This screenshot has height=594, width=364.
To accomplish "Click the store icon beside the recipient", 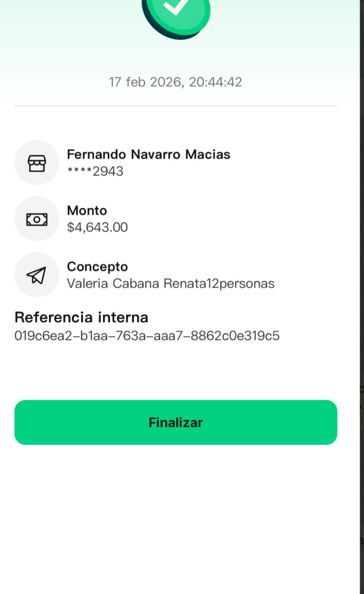I will click(x=37, y=163).
